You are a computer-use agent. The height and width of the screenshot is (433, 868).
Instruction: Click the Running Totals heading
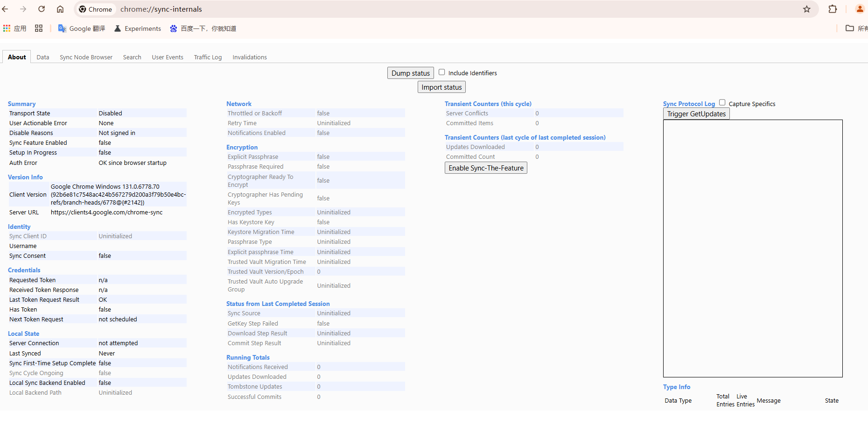[248, 357]
